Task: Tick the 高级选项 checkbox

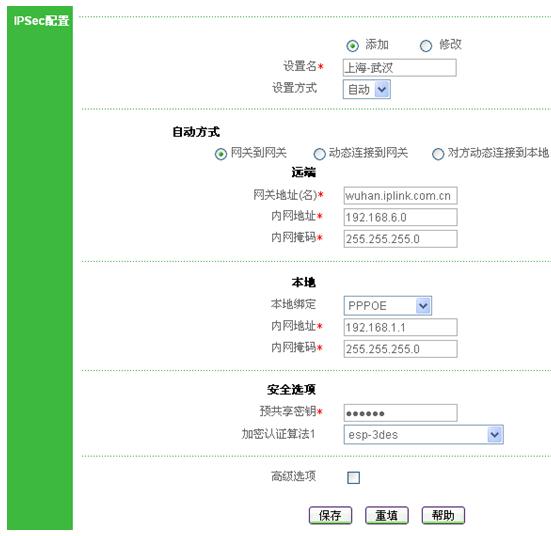Action: click(353, 478)
